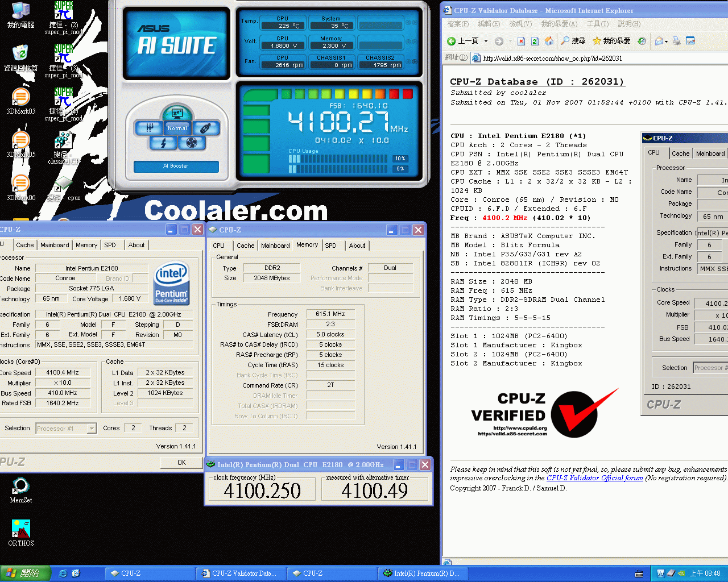The width and height of the screenshot is (728, 582).
Task: Click Frequency 615.1 MHz field in CPU-Z
Action: tap(330, 314)
